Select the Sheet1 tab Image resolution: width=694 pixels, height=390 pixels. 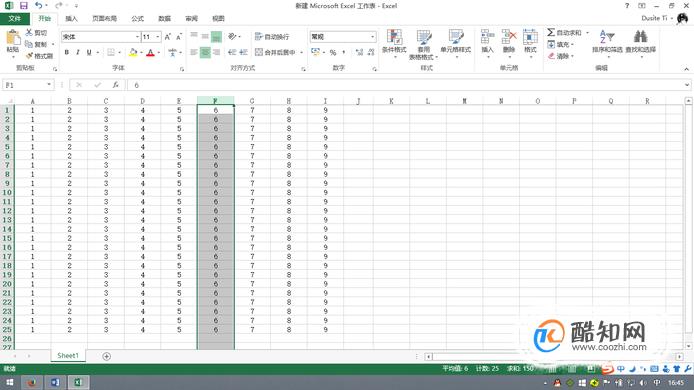(68, 355)
